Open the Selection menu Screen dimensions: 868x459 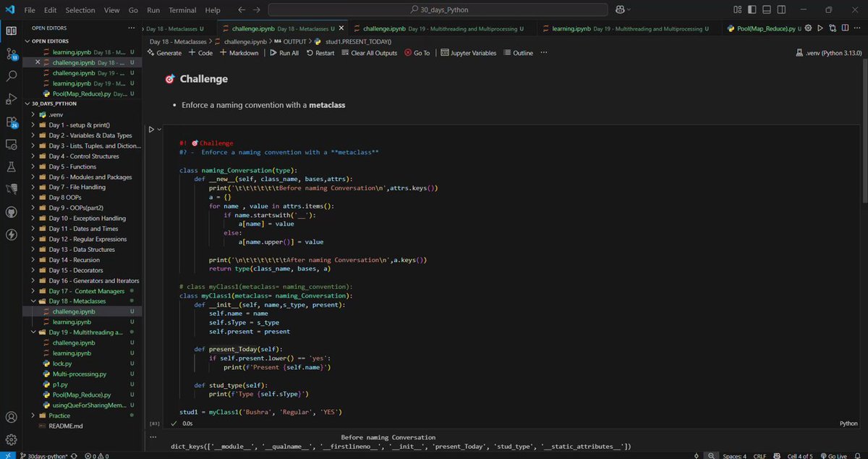click(80, 10)
